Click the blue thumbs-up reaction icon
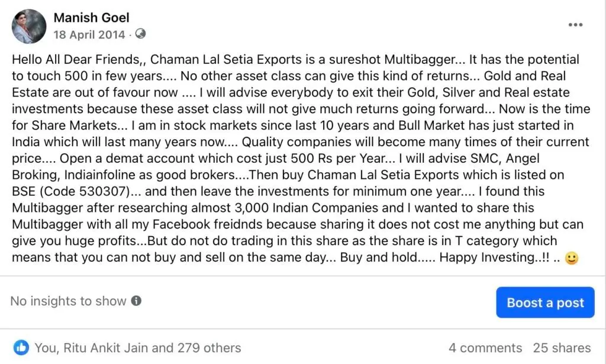The height and width of the screenshot is (364, 606). click(x=21, y=347)
